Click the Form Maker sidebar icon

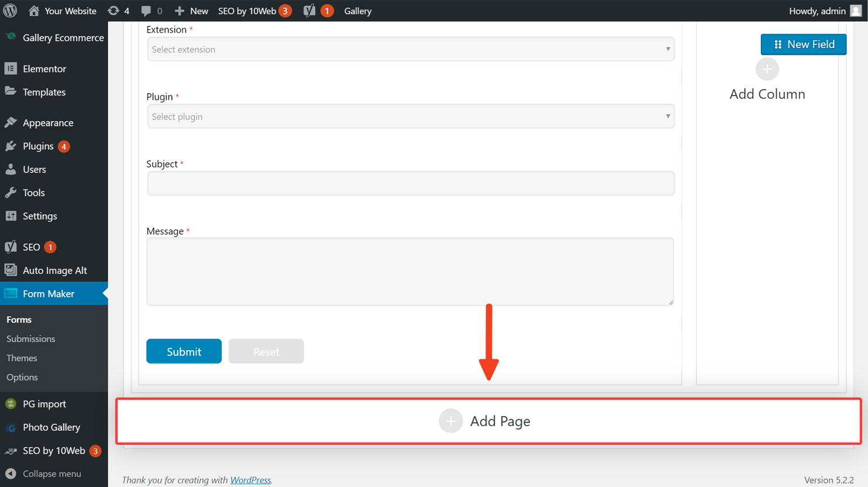pos(12,293)
